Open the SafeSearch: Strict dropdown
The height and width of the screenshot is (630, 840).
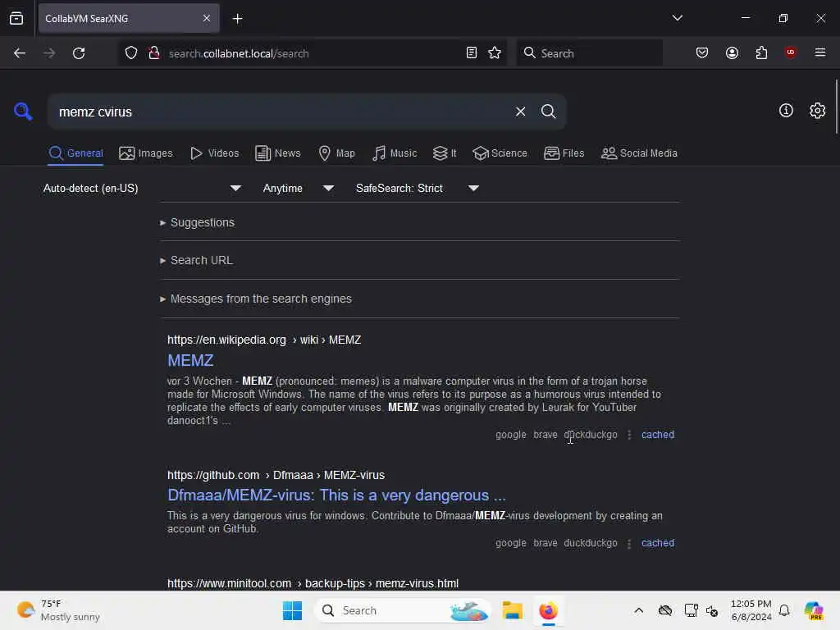point(417,188)
